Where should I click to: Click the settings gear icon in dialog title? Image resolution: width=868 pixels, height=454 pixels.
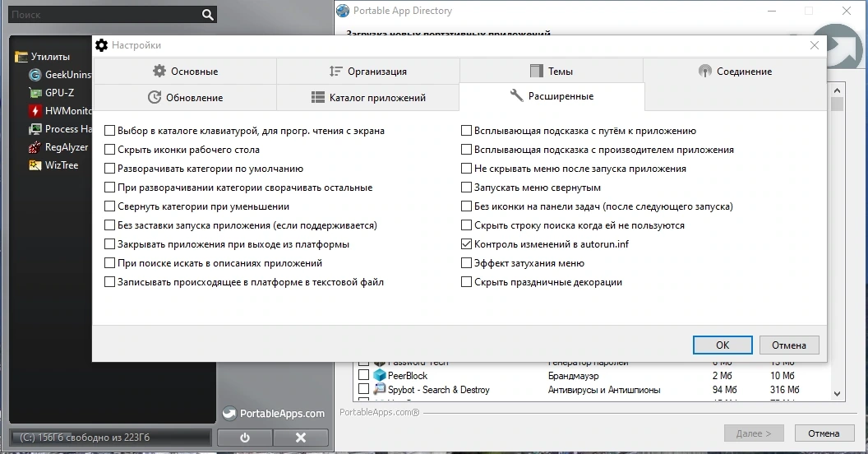tap(101, 45)
